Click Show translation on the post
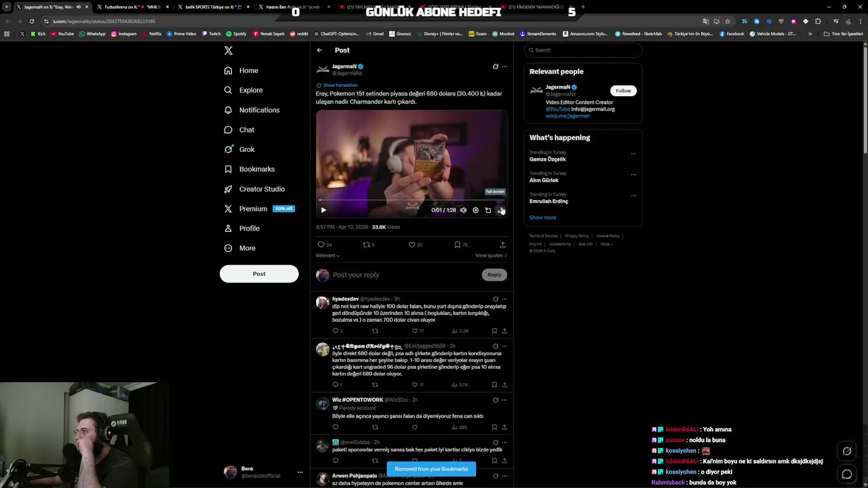The image size is (868, 488). point(340,85)
